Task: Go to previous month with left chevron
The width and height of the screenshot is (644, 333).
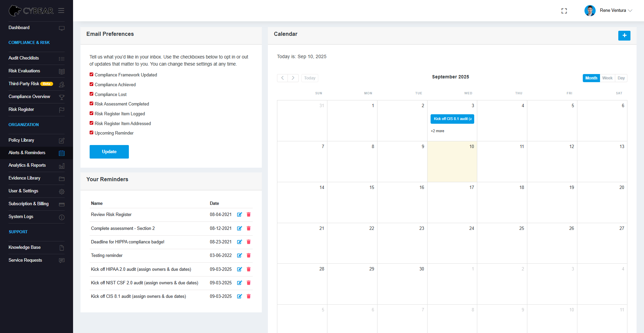Action: (x=282, y=78)
